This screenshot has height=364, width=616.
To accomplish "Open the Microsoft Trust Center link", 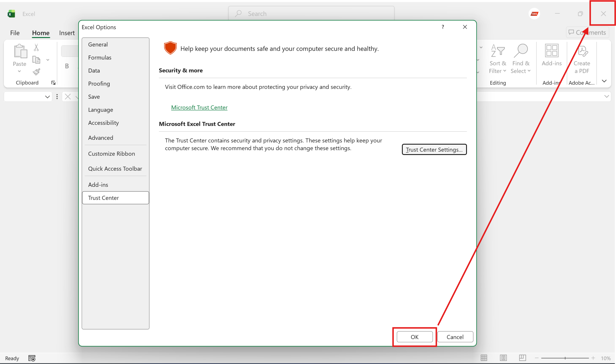I will (199, 107).
